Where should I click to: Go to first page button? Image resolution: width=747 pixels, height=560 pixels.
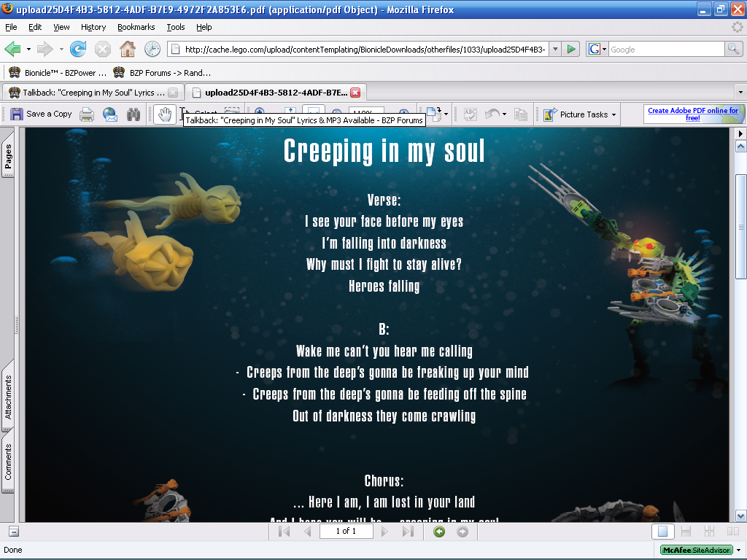point(285,531)
